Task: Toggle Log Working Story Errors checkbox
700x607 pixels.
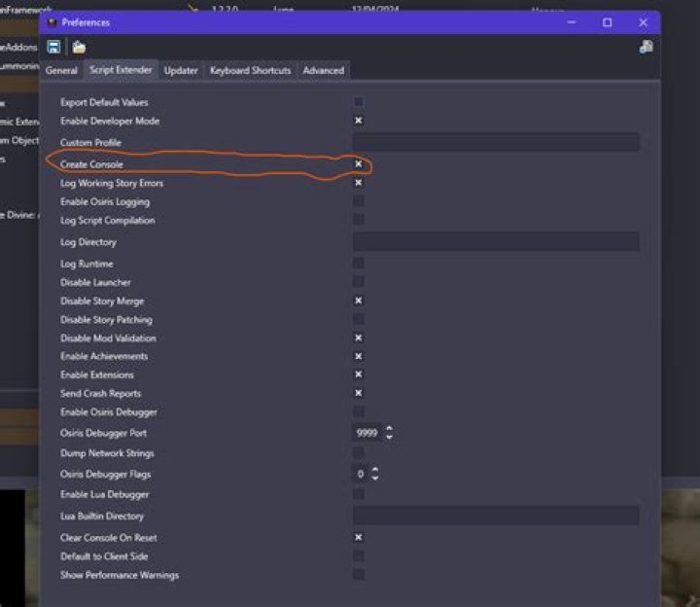Action: tap(359, 183)
